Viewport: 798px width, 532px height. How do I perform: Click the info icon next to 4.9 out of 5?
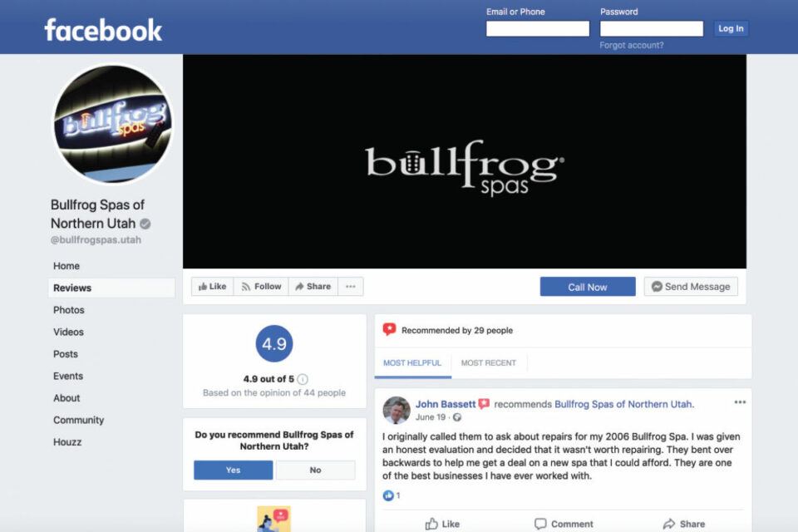tap(303, 379)
